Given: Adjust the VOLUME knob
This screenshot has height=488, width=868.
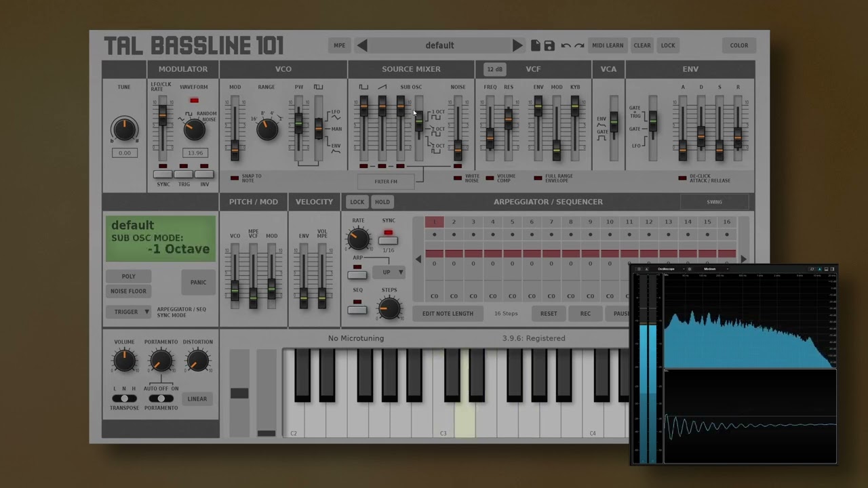Looking at the screenshot, I should (124, 360).
